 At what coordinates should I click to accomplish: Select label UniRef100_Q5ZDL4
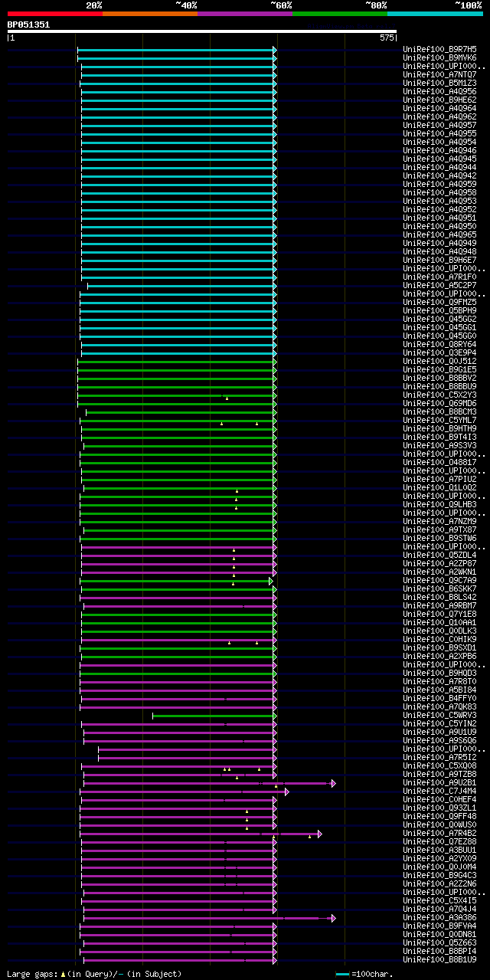click(439, 556)
